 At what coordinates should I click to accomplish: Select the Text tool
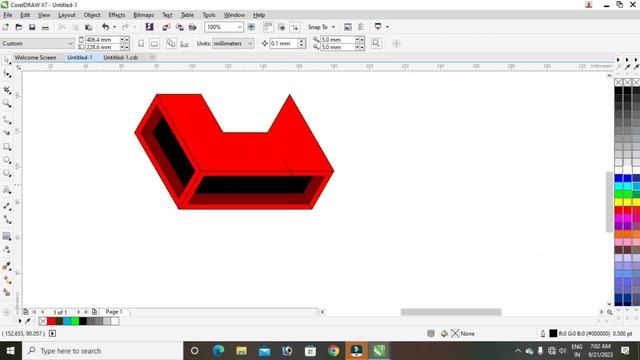(x=7, y=190)
